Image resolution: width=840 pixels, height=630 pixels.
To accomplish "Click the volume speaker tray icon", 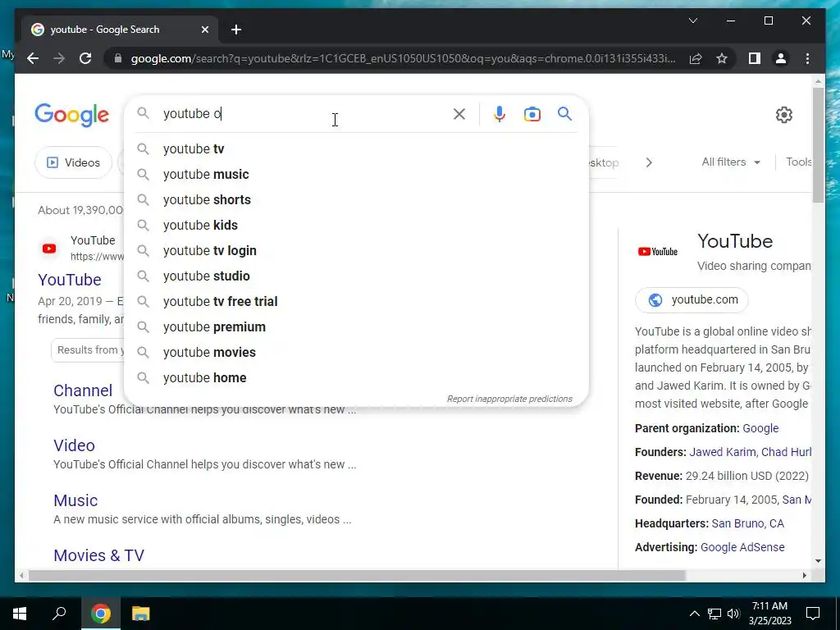I will (x=733, y=614).
